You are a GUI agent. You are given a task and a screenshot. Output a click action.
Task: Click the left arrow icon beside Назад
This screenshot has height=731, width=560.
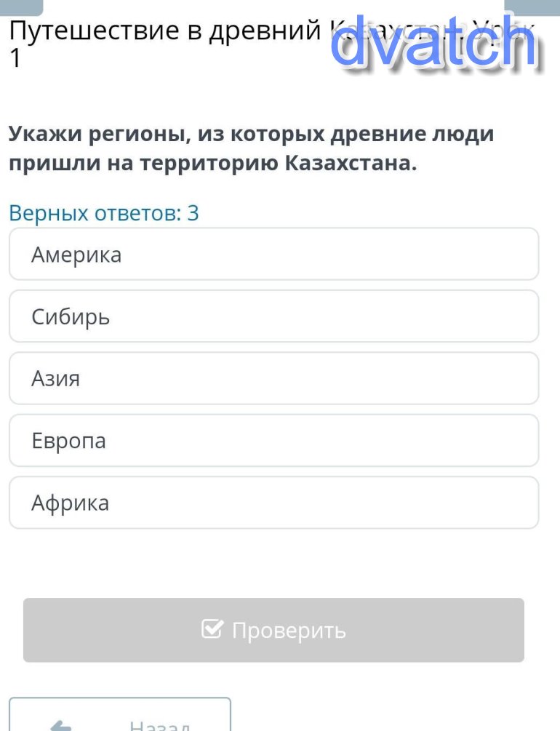[x=62, y=725]
